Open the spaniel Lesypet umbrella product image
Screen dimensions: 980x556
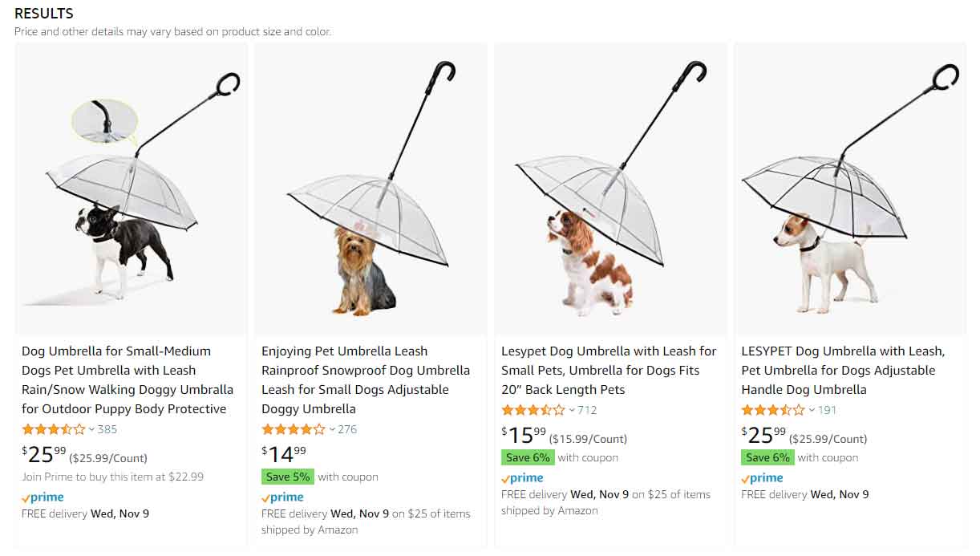point(610,189)
